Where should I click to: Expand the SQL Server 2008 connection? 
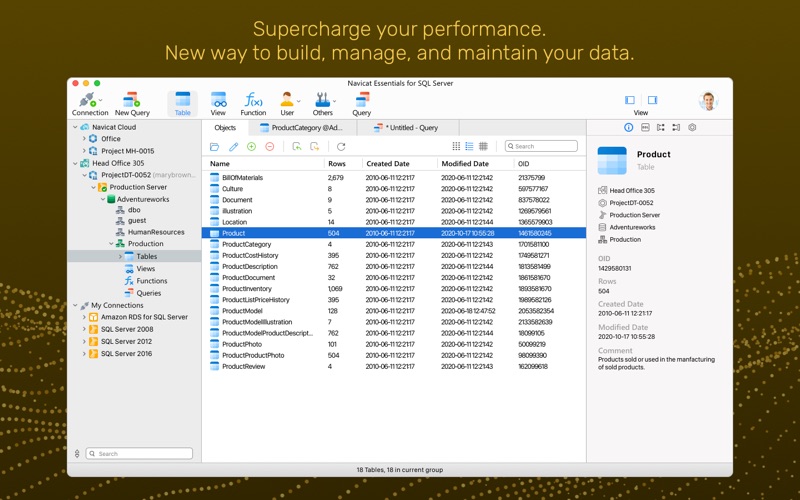tap(84, 329)
